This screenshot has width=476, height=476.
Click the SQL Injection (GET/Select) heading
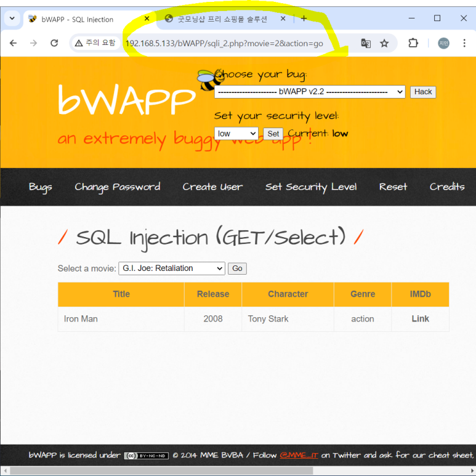[x=211, y=238]
